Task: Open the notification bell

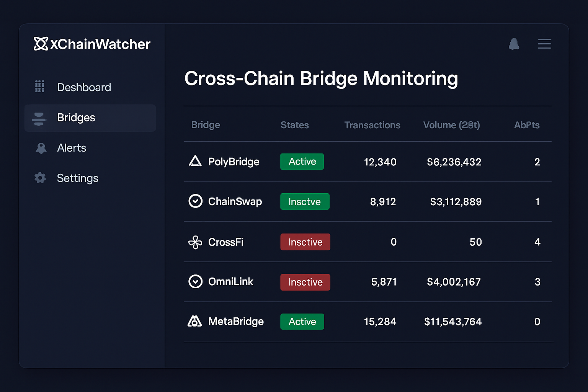Action: [x=514, y=44]
